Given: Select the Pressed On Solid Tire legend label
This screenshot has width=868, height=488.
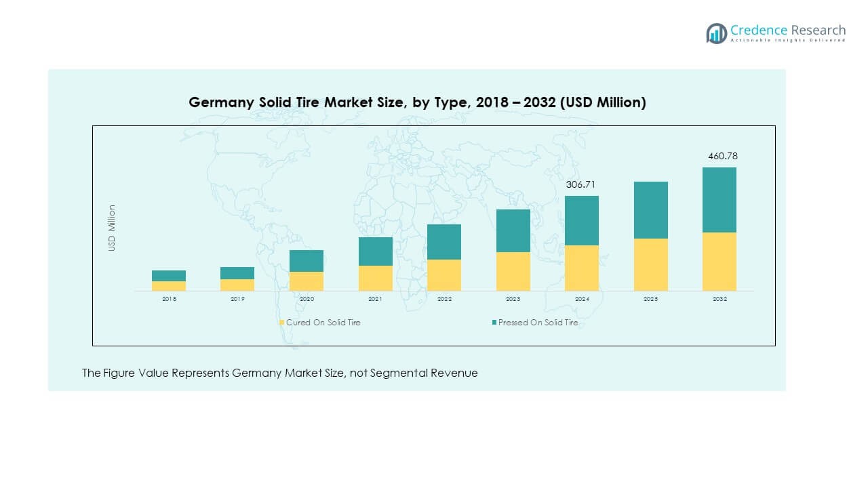Looking at the screenshot, I should pyautogui.click(x=538, y=323).
